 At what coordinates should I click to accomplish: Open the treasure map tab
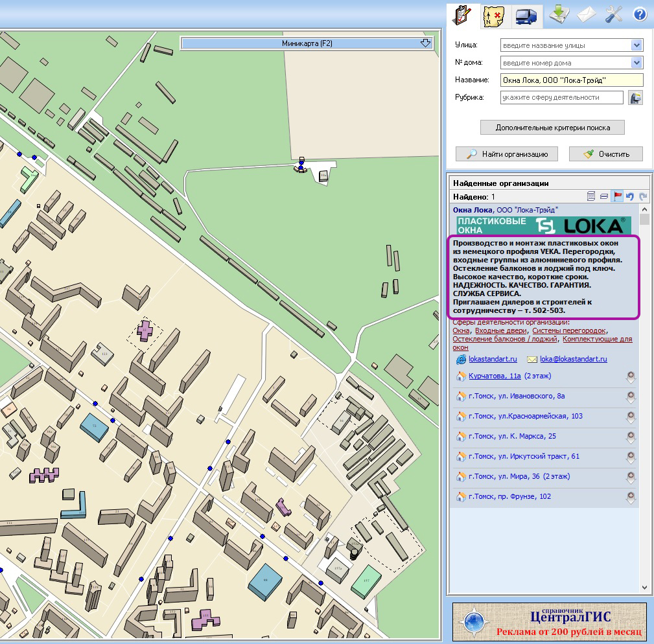point(495,17)
